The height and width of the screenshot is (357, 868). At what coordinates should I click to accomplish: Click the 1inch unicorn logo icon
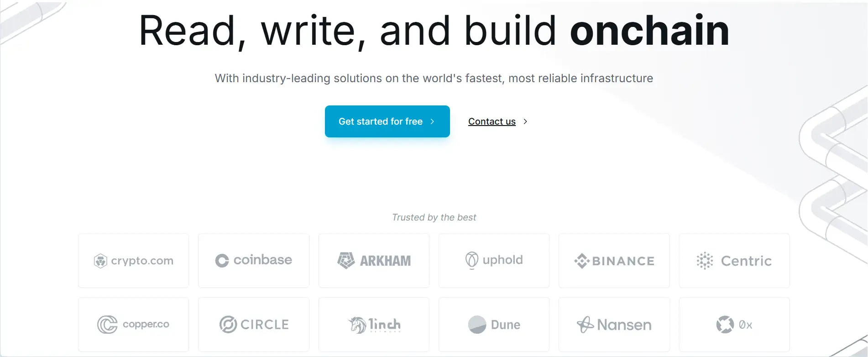[357, 325]
